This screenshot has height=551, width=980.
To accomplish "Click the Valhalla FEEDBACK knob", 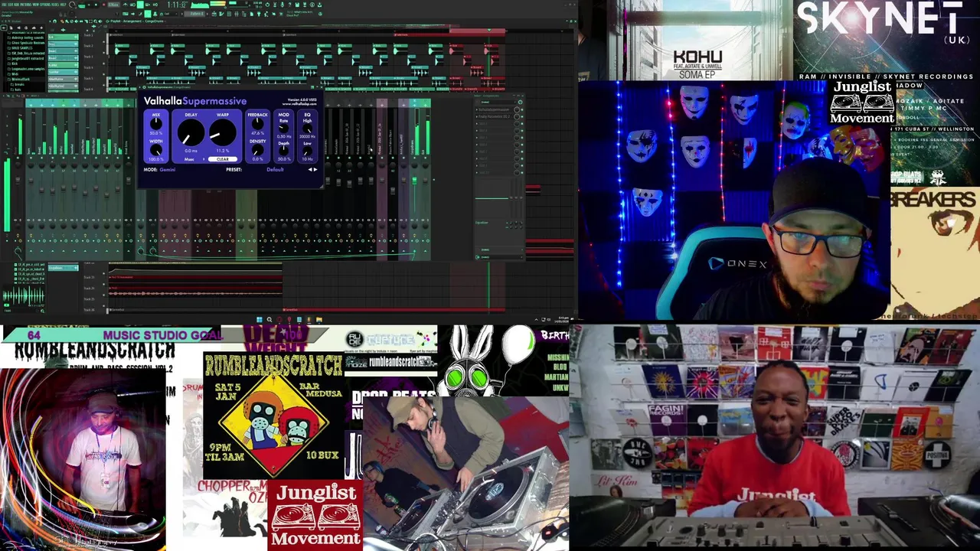I will click(257, 123).
